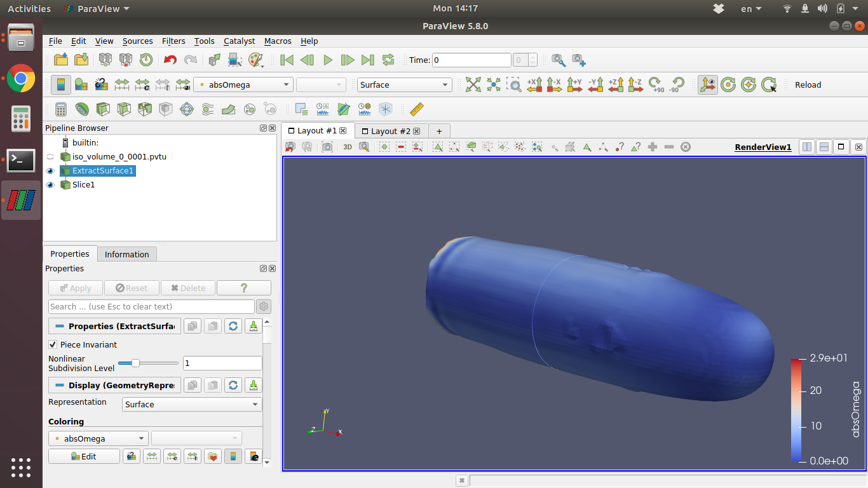
Task: Click the Threshold filter icon
Action: [x=145, y=109]
